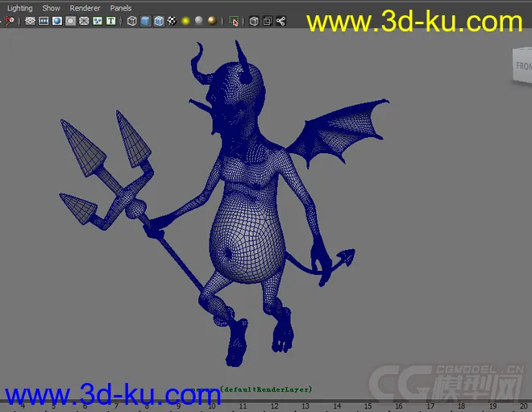Click the FRONT view cube
Viewport: 532px width, 412px height.
pyautogui.click(x=522, y=65)
